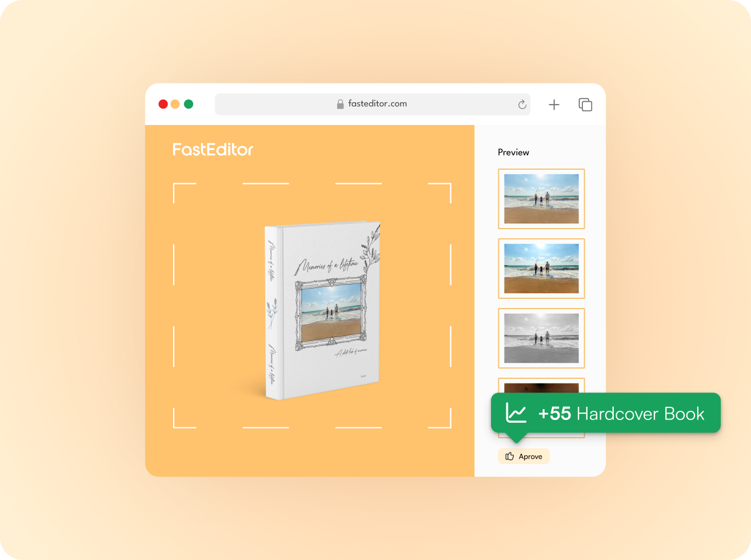Open a new tab via the plus icon
751x560 pixels.
(553, 104)
